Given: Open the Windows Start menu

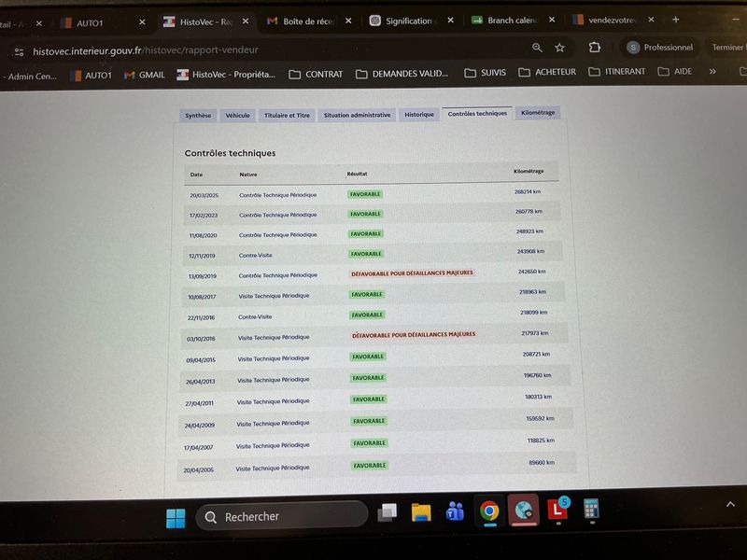Looking at the screenshot, I should pyautogui.click(x=176, y=519).
